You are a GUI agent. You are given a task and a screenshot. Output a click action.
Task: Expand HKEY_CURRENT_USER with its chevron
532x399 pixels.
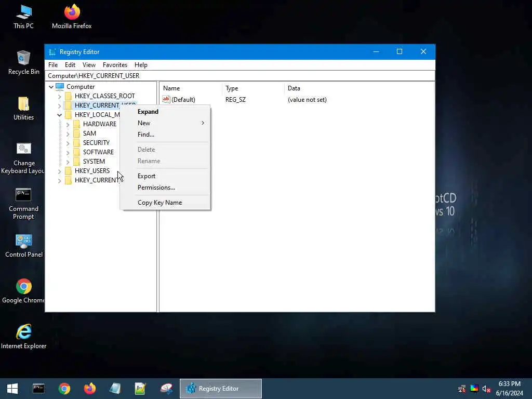click(59, 105)
